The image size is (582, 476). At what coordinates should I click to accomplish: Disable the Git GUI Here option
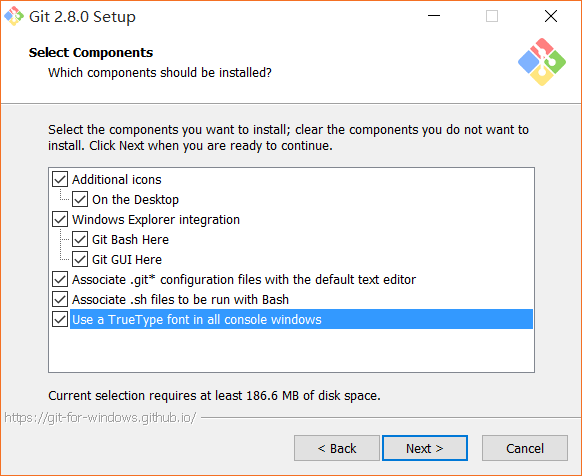click(80, 259)
